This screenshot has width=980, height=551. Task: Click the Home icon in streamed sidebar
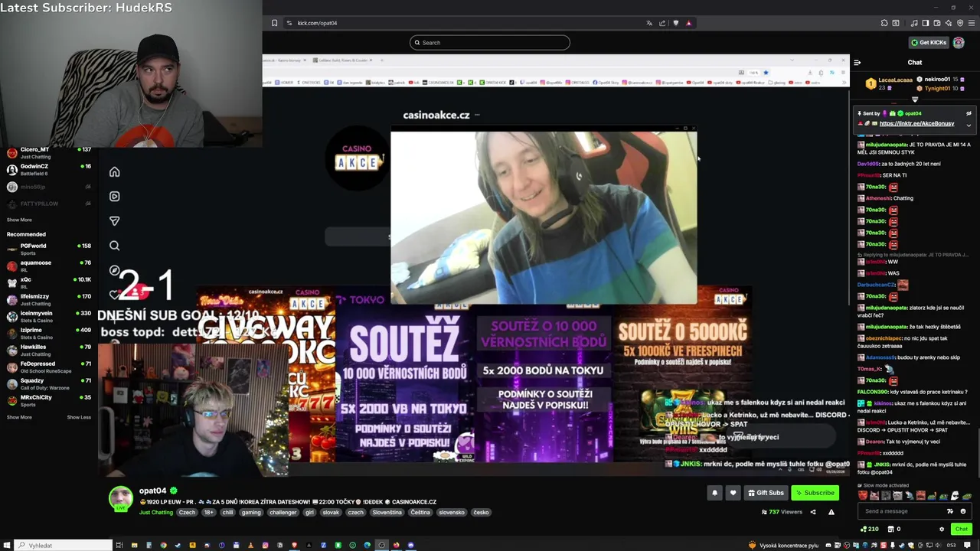pyautogui.click(x=114, y=172)
